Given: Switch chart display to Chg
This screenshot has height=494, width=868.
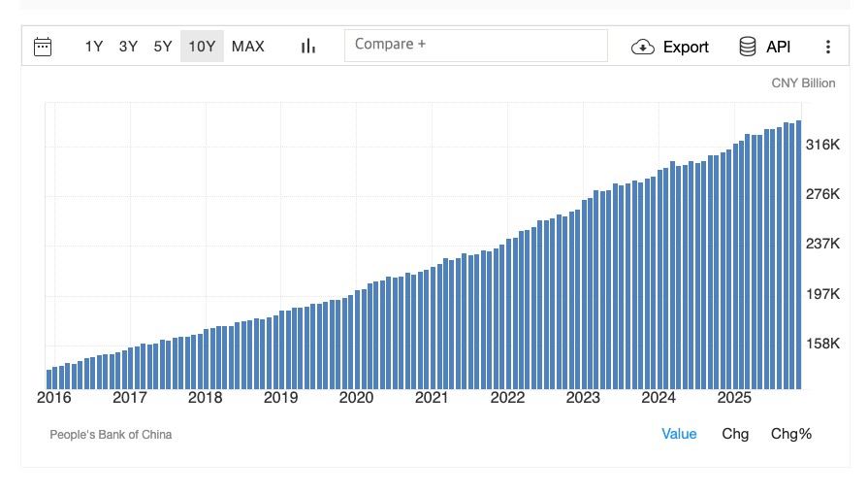Looking at the screenshot, I should 735,434.
